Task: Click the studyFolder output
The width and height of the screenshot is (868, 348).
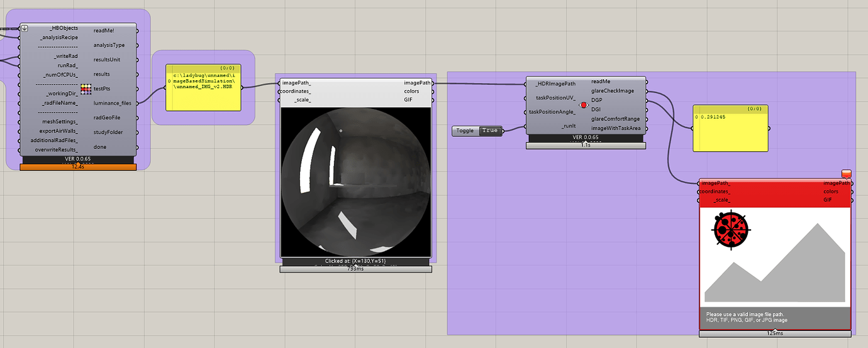Action: click(x=108, y=132)
